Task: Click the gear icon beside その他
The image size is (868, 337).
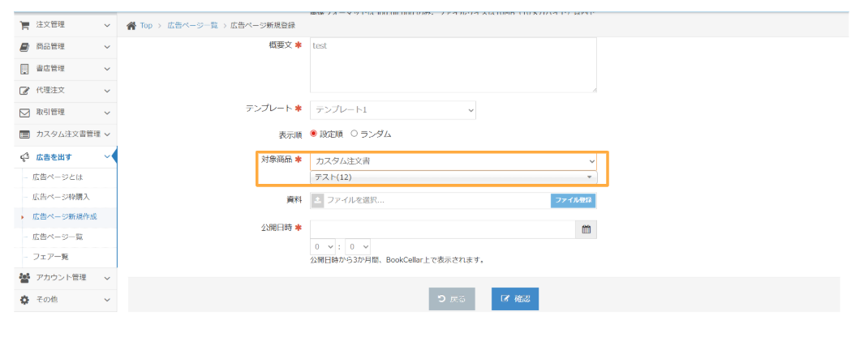Action: point(24,300)
